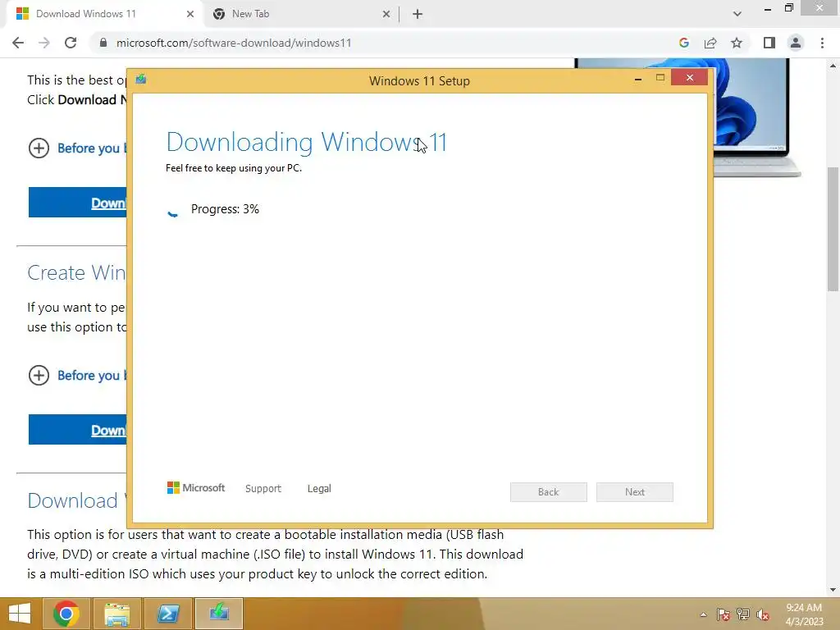Close the New Tab tab
The width and height of the screenshot is (840, 630).
pyautogui.click(x=386, y=14)
